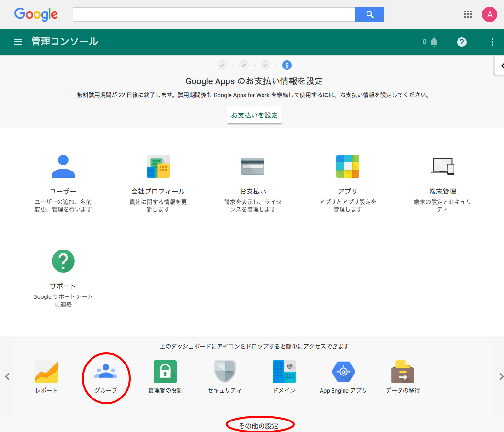Click the dollar payment step indicator

click(x=286, y=65)
